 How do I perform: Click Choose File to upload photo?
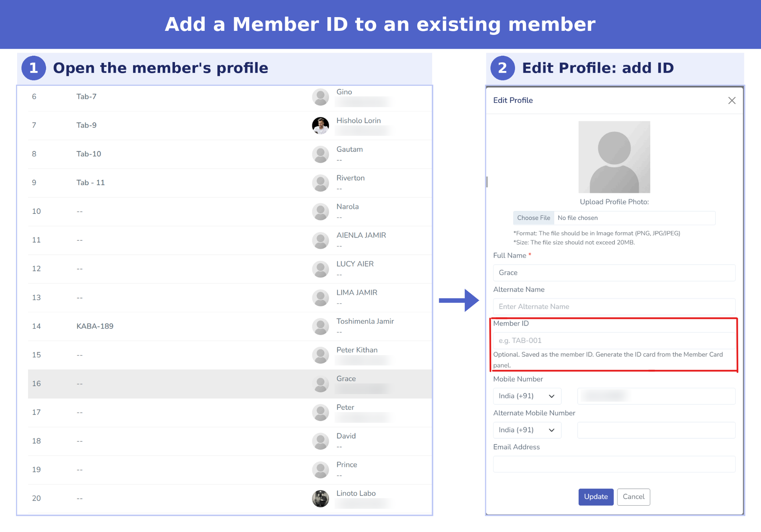pos(534,218)
